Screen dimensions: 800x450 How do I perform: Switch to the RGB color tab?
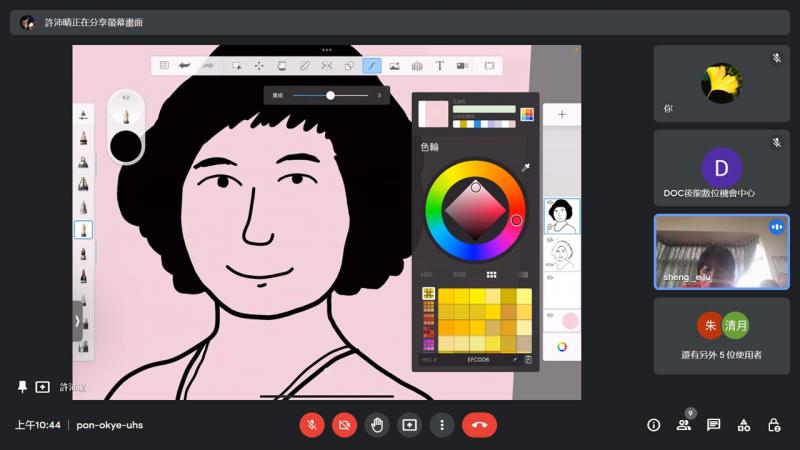pos(459,274)
